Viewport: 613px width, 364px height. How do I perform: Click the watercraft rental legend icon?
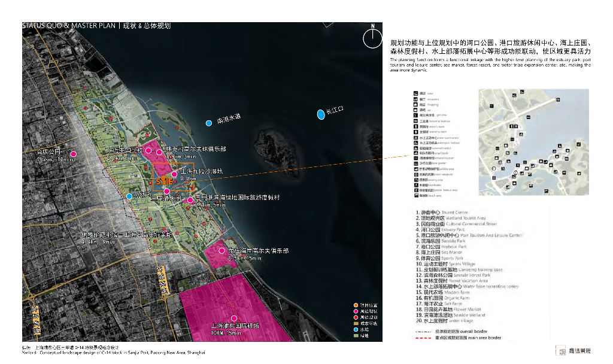click(x=415, y=148)
